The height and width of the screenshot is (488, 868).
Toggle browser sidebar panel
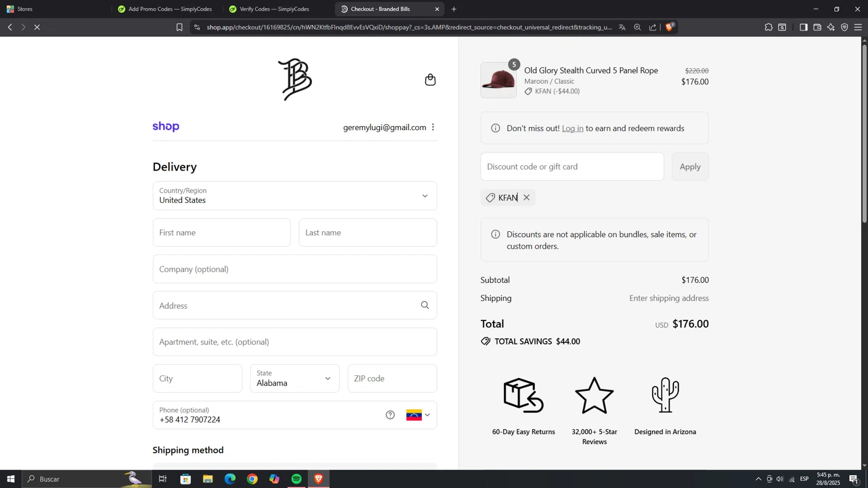pos(804,27)
